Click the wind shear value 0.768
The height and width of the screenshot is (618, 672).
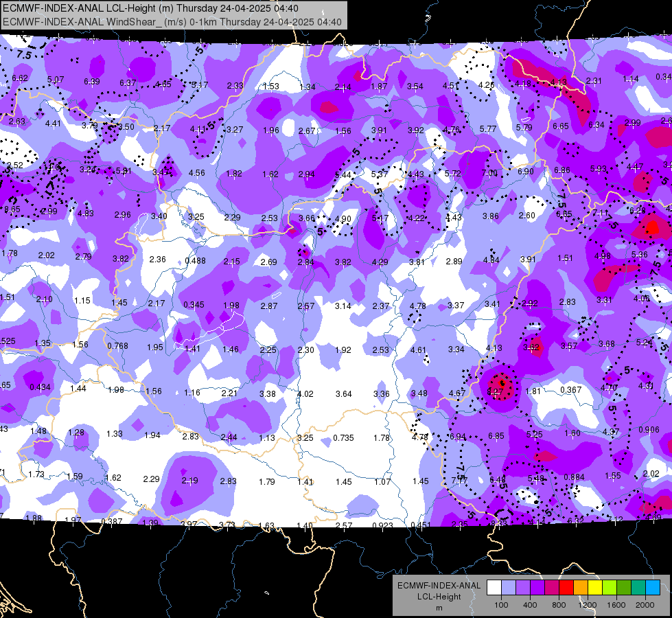(118, 346)
